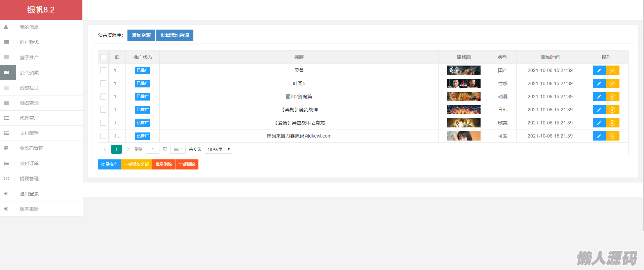644x270 pixels.
Task: Click the list icon beside 代理管理
Action: point(6,118)
